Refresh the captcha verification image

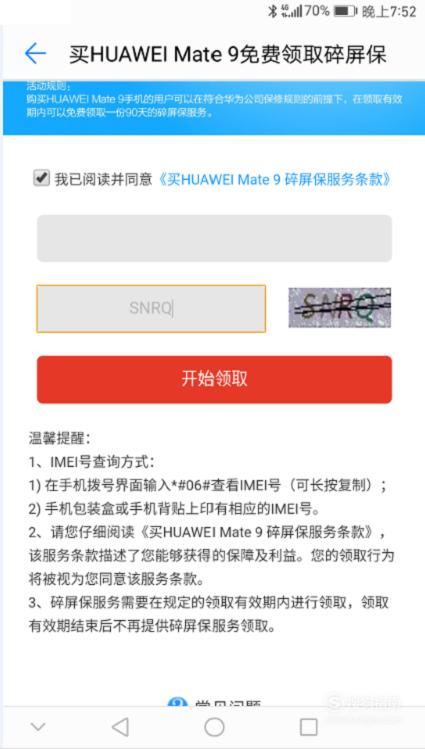(340, 308)
